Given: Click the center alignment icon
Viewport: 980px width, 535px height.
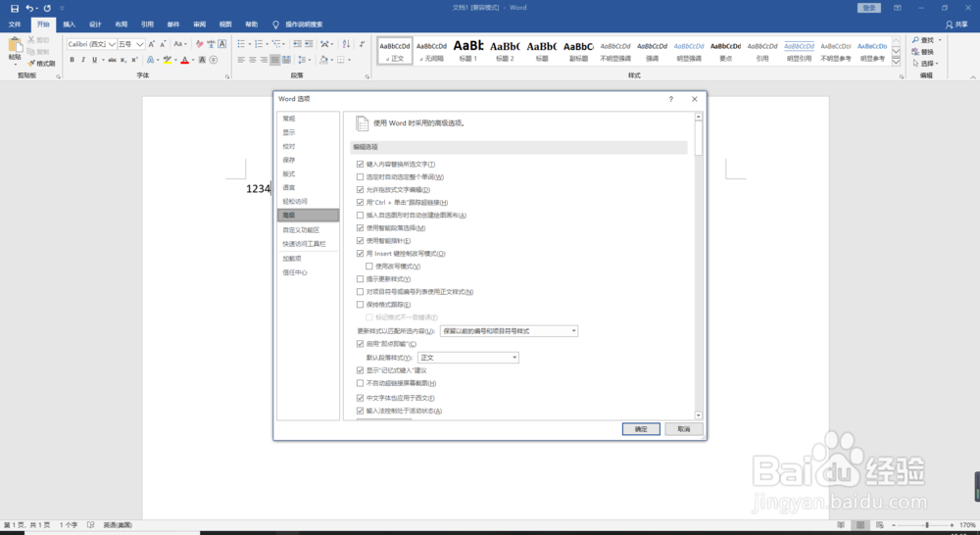Looking at the screenshot, I should 253,60.
